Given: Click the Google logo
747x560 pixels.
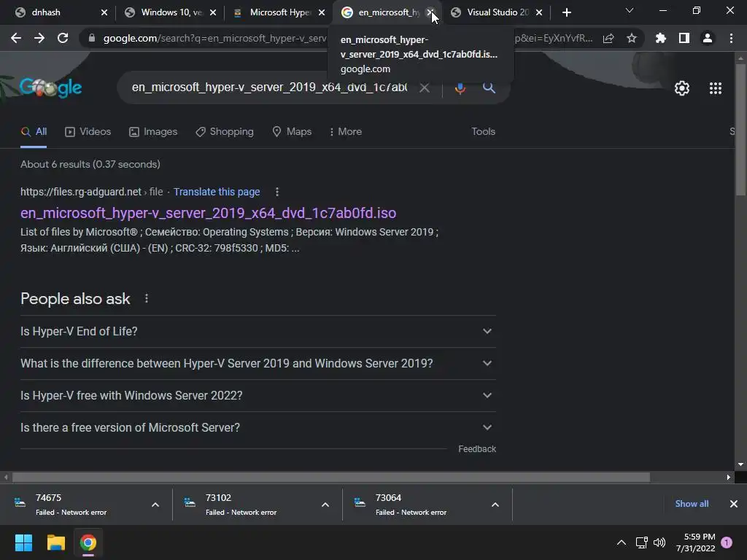Looking at the screenshot, I should 50,87.
